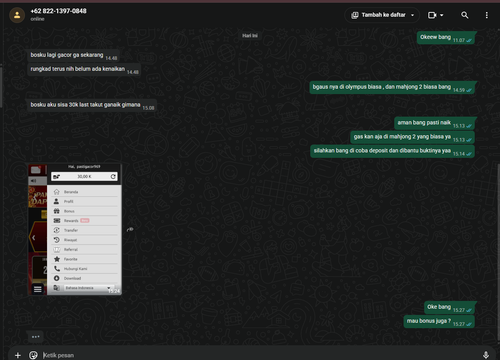Select message 'bosku lagi gacor ga sekarang'
This screenshot has height=360, width=500.
tap(73, 55)
